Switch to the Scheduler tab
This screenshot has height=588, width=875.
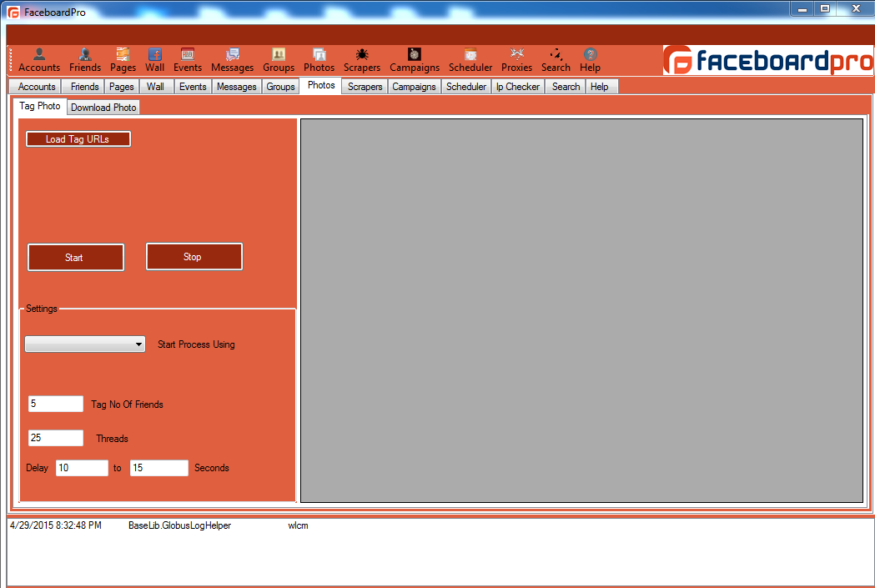(466, 87)
